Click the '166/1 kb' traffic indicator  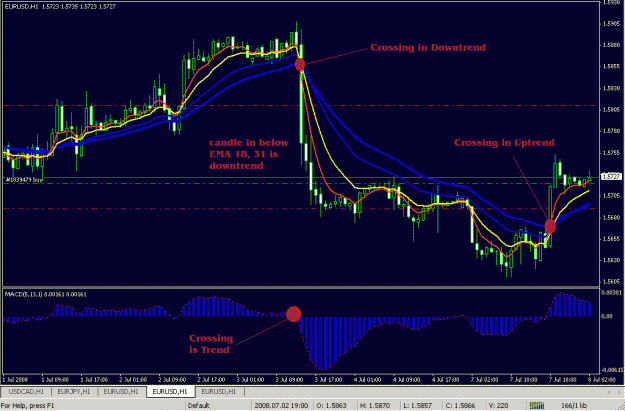(574, 406)
